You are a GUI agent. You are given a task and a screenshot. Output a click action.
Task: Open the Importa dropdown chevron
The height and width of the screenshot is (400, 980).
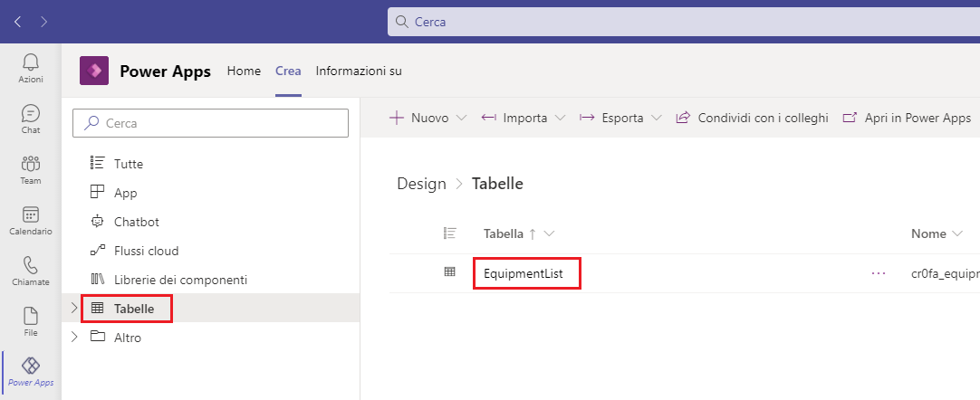560,118
